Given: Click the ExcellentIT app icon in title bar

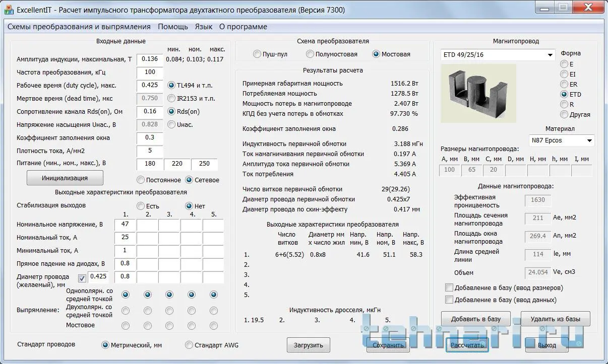Looking at the screenshot, I should point(9,9).
